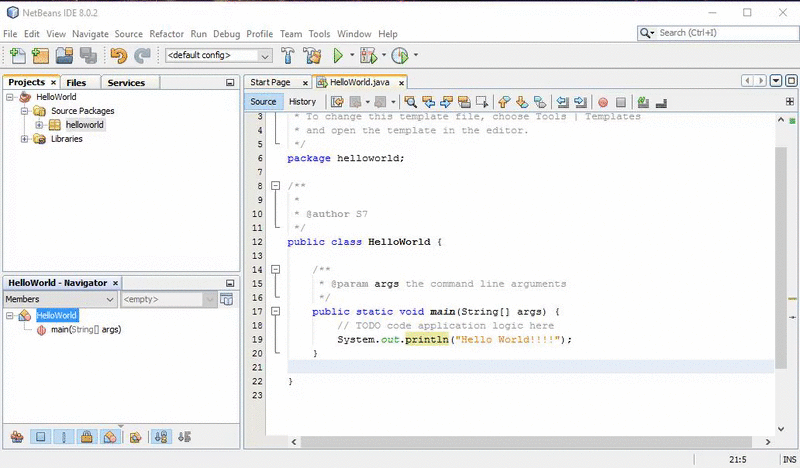Open the Run Project arrow dropdown
800x468 pixels.
(352, 55)
